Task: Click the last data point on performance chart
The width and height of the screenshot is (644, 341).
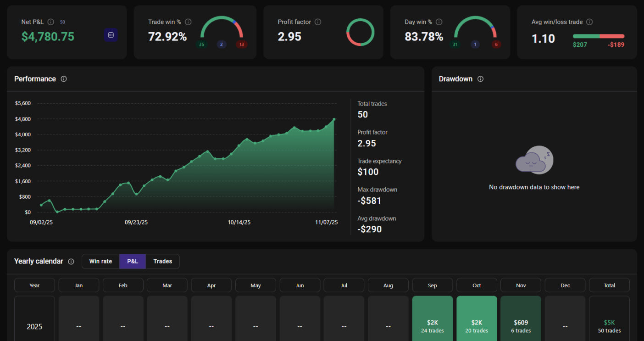Action: point(334,119)
